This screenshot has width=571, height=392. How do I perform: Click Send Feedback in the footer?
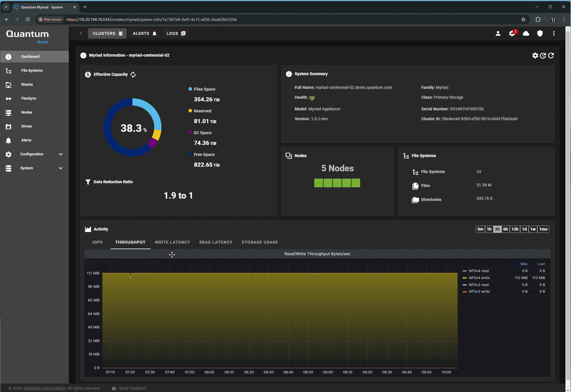tap(130, 389)
